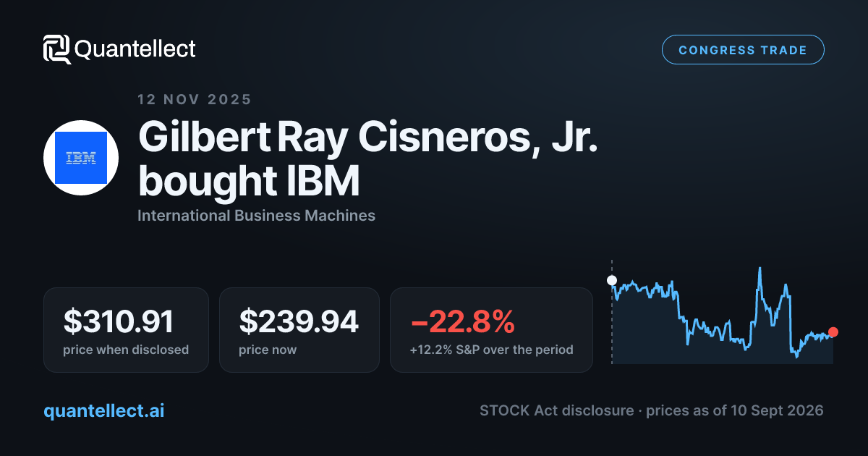868x456 pixels.
Task: Click the $239.94 price now card
Action: click(299, 330)
